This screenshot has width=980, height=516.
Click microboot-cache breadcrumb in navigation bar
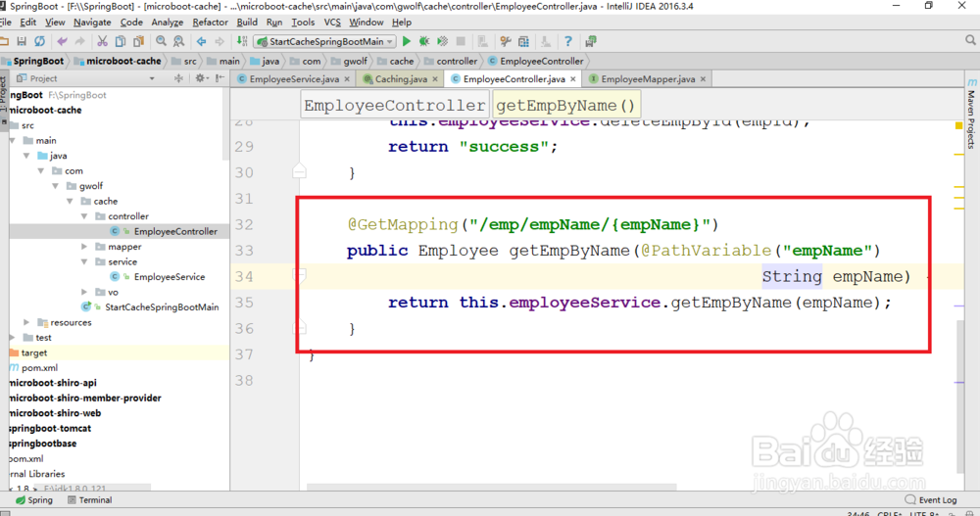[x=119, y=62]
